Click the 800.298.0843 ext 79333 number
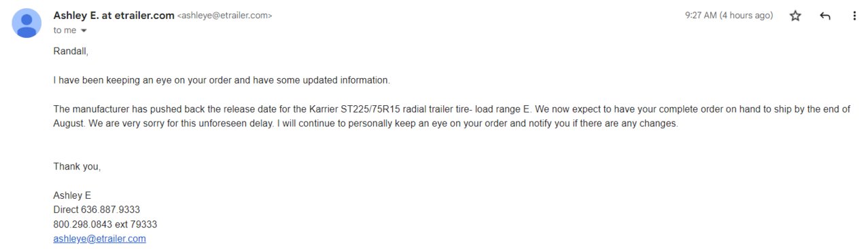 pyautogui.click(x=105, y=224)
